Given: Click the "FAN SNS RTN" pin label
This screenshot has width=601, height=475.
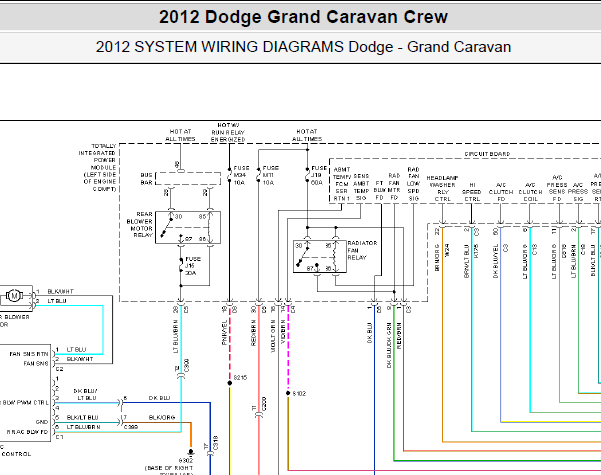Looking at the screenshot, I should (29, 354).
